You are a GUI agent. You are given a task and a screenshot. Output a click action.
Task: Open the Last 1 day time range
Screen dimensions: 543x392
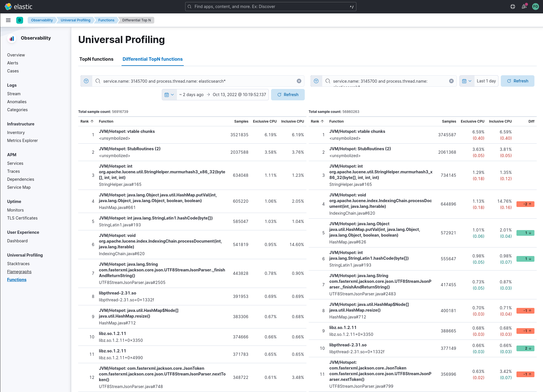[x=486, y=81]
